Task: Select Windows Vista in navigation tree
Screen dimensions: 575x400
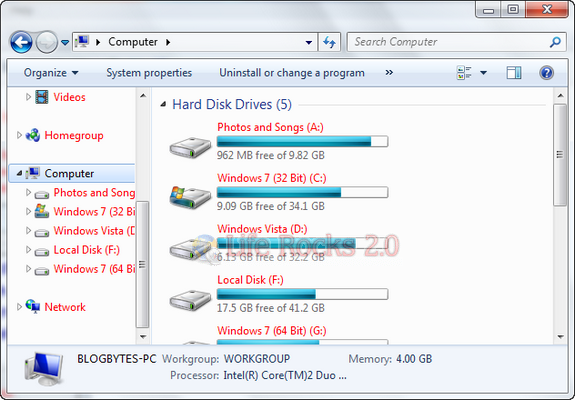Action: [x=94, y=231]
